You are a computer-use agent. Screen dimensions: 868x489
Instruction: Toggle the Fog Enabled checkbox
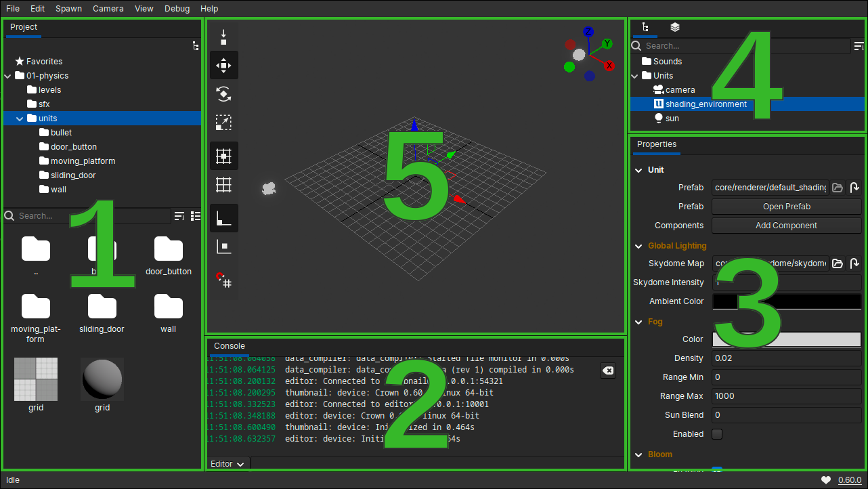click(716, 434)
